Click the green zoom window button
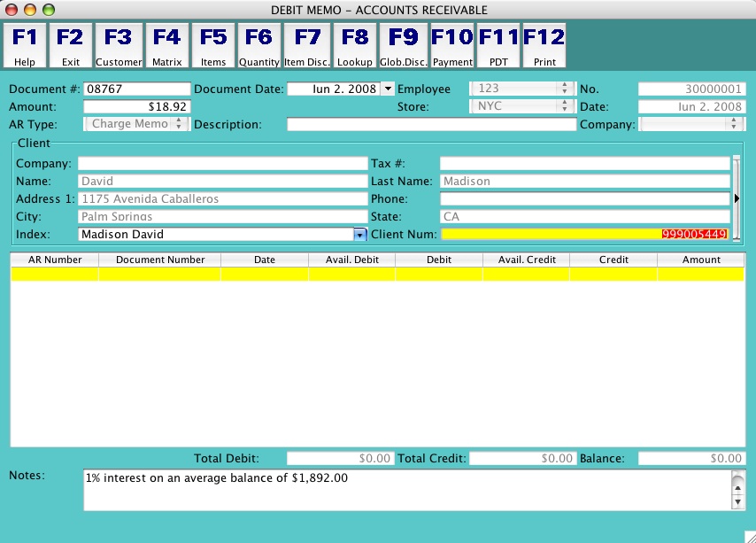 coord(49,10)
